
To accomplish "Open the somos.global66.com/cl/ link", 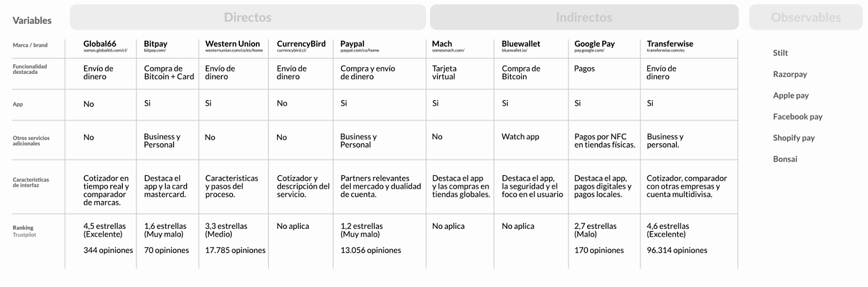I will click(x=105, y=50).
